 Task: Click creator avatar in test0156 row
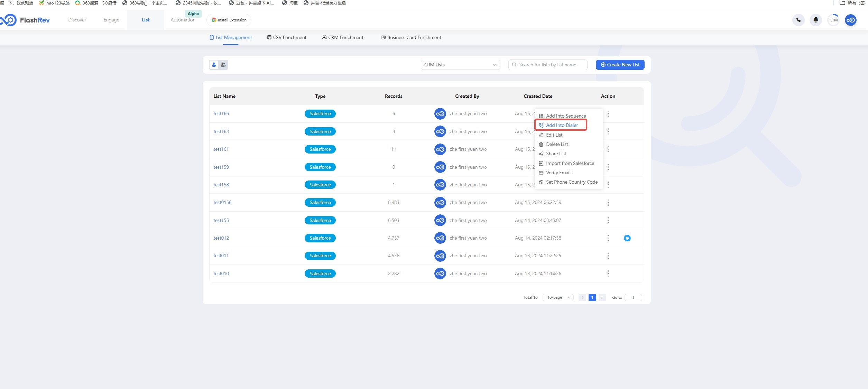440,203
